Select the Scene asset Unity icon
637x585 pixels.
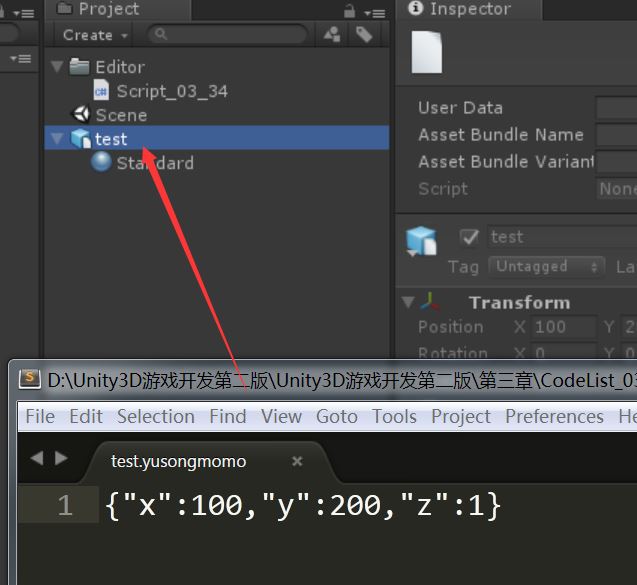click(81, 115)
